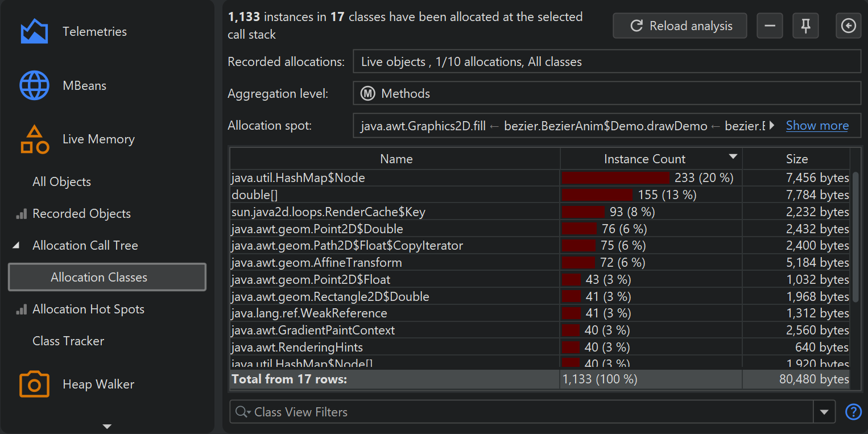Open the Heap Walker camera icon
Screen dimensions: 868x434
[x=34, y=385]
